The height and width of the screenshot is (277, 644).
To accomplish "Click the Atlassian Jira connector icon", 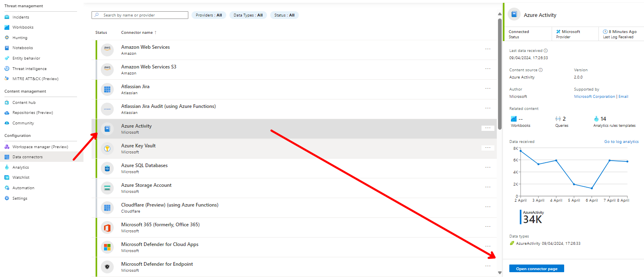I will tap(107, 89).
